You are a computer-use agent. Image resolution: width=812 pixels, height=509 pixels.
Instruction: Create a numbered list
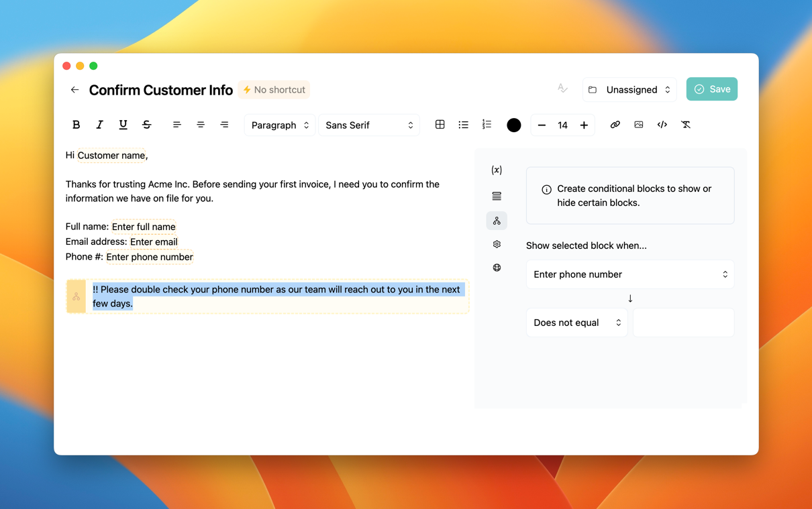(487, 125)
